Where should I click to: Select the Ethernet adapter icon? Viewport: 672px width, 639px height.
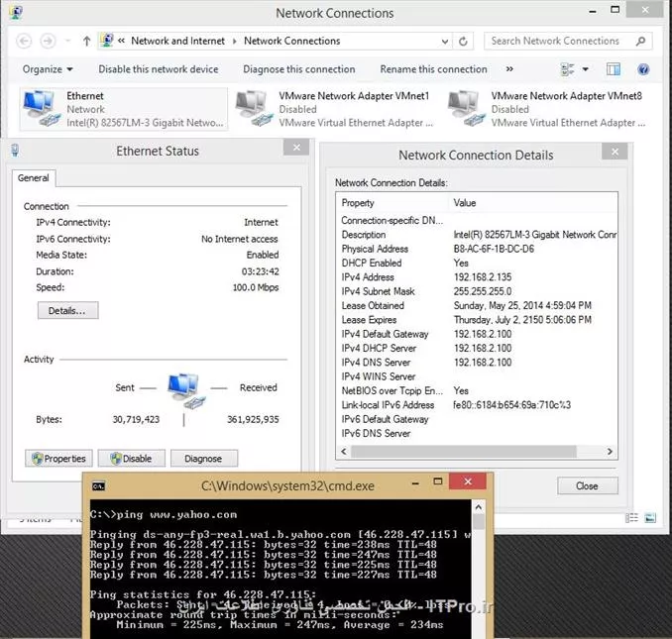click(42, 108)
